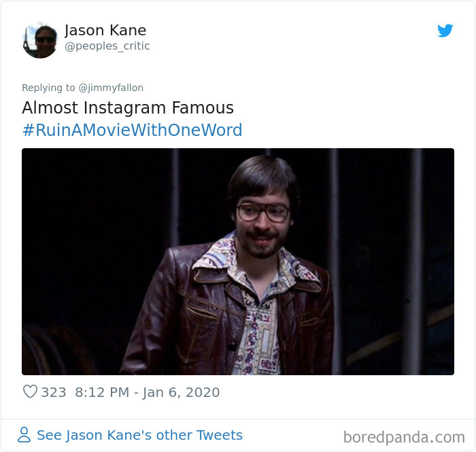Screen dimensions: 476x452
Task: Click the person icon beside other Tweets link
Action: 24,435
